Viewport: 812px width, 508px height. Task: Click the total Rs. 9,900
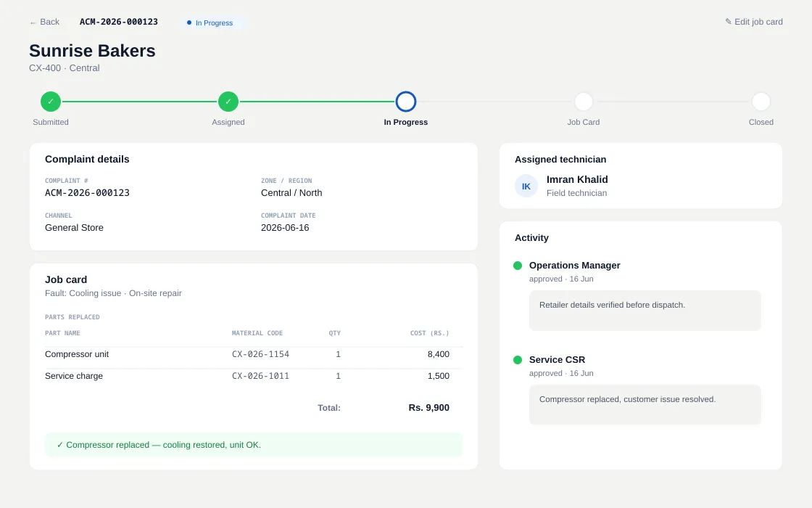(428, 408)
